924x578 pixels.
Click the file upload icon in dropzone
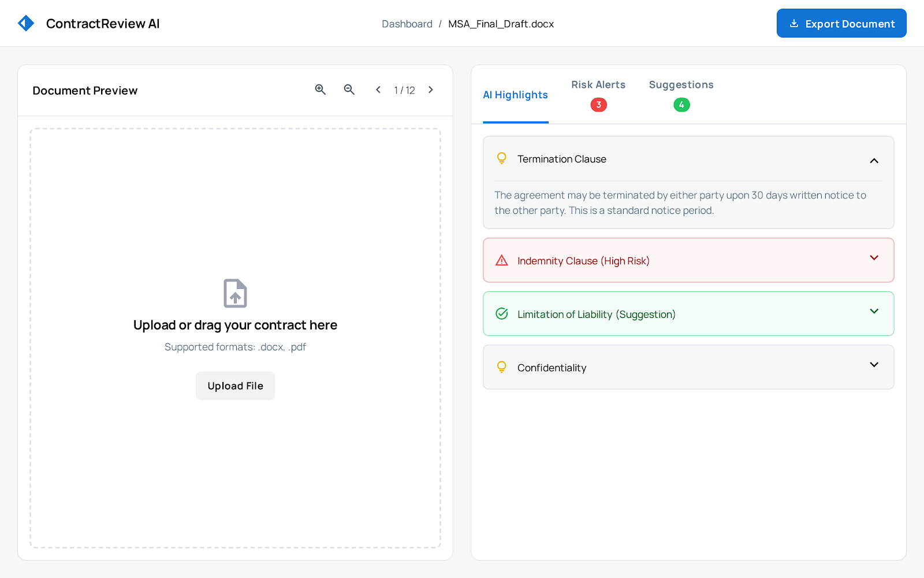pyautogui.click(x=235, y=294)
